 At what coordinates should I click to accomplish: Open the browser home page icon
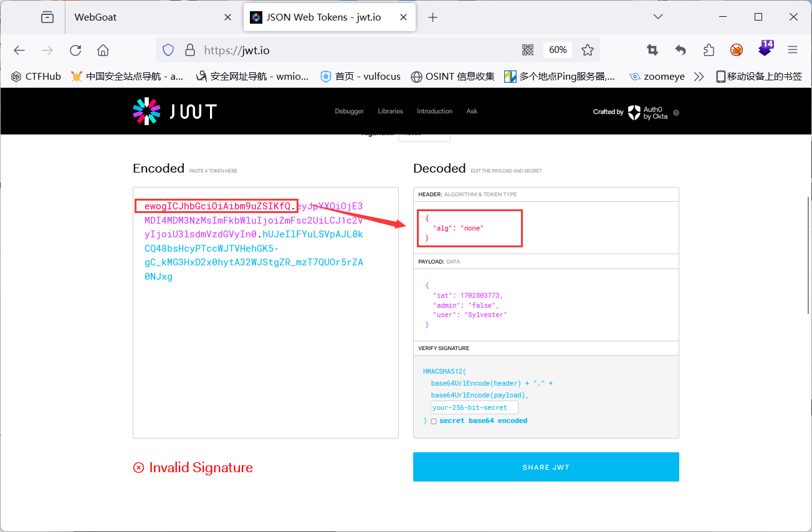[103, 50]
